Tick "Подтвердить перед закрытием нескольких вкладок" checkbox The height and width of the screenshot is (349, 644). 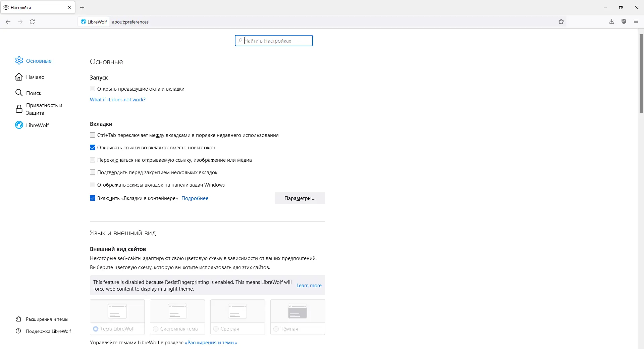[93, 172]
